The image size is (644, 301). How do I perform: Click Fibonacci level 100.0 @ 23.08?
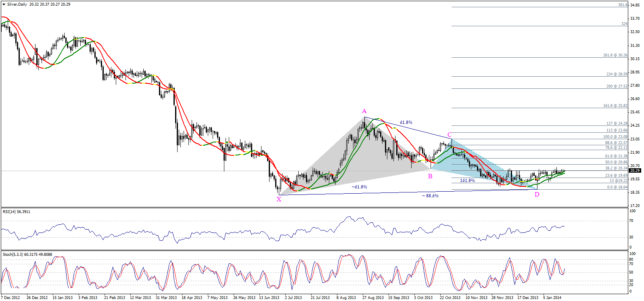tap(615, 137)
